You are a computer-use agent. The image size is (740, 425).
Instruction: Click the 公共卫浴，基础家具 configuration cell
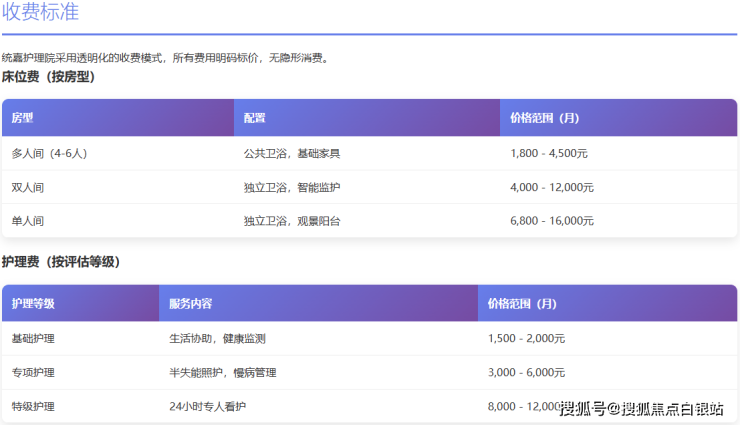(x=292, y=154)
